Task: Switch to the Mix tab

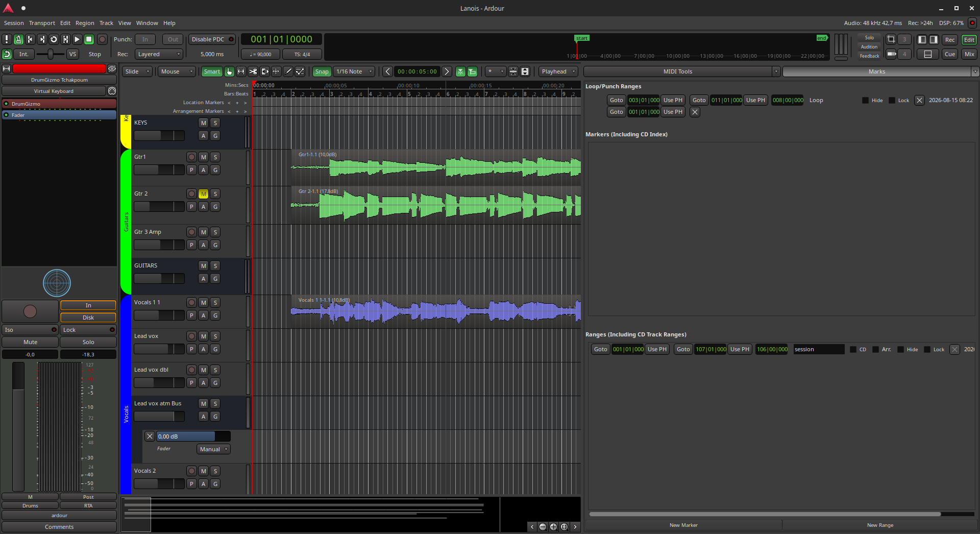Action: click(969, 54)
